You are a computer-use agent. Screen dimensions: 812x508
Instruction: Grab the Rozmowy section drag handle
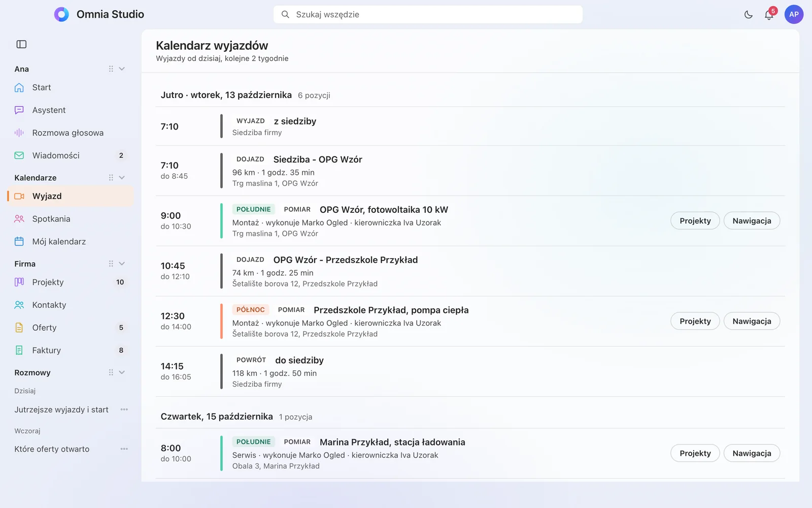coord(111,373)
